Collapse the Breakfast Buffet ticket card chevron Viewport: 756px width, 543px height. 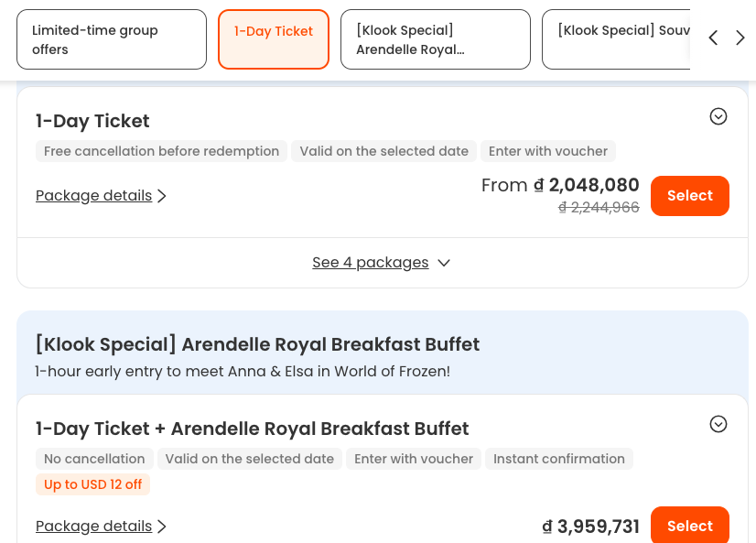click(x=718, y=424)
